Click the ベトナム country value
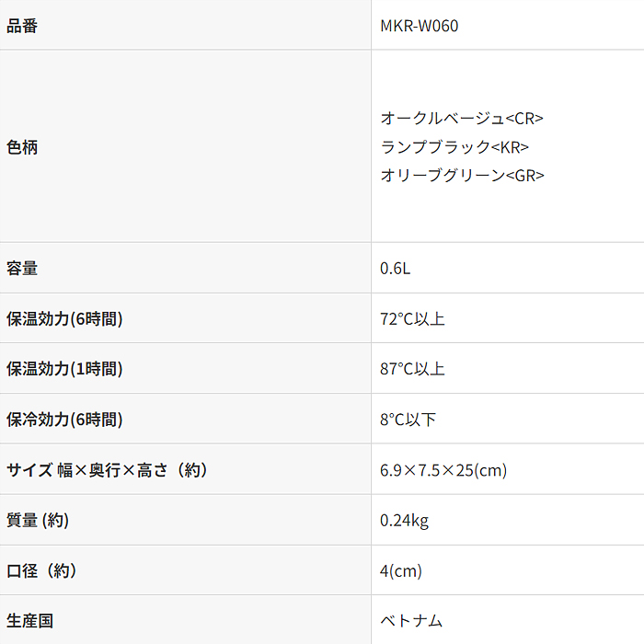The width and height of the screenshot is (644, 644). [x=411, y=621]
